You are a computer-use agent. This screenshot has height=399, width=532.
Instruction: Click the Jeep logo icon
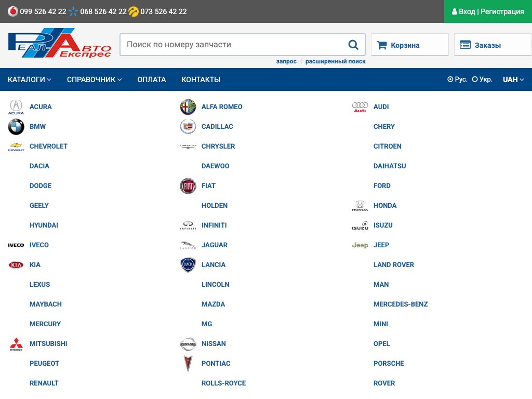[x=360, y=245]
